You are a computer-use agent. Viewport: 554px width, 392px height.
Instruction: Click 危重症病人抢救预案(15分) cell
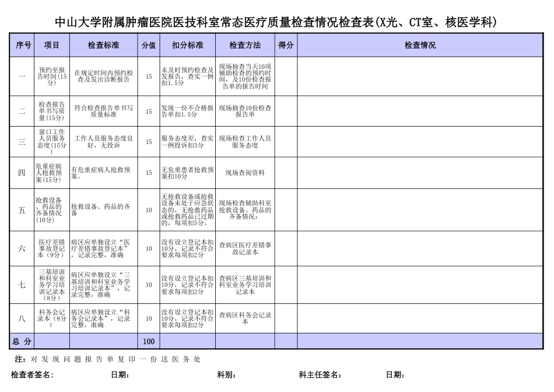click(52, 173)
